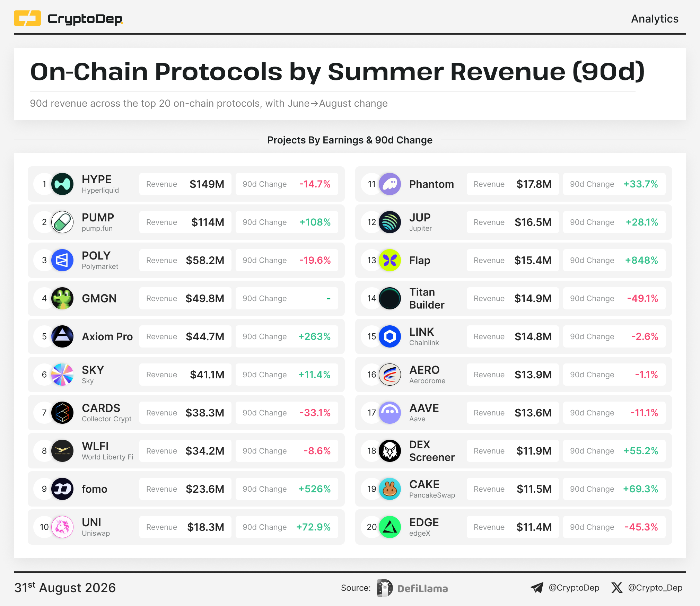This screenshot has width=700, height=606.
Task: Click the Hyperliquid HYPE logo icon
Action: click(62, 184)
